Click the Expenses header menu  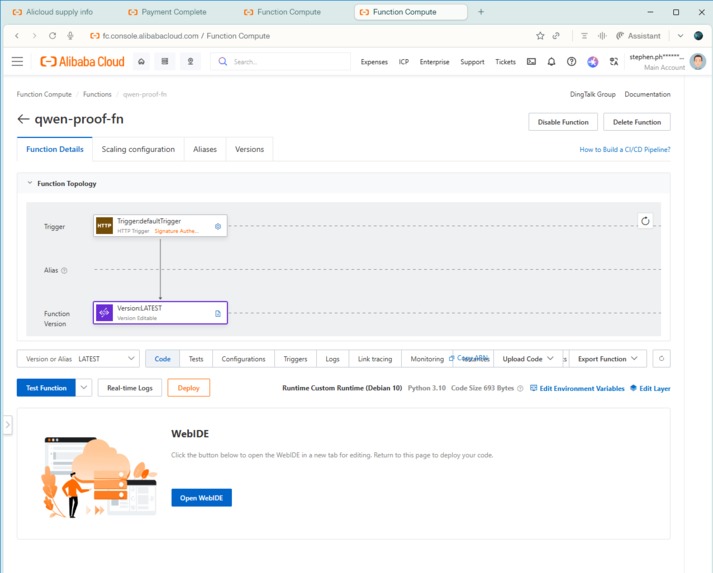click(x=374, y=62)
